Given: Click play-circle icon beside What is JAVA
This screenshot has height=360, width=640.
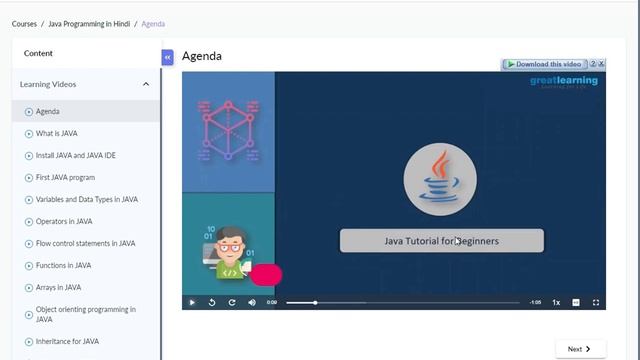Looking at the screenshot, I should click(x=29, y=134).
